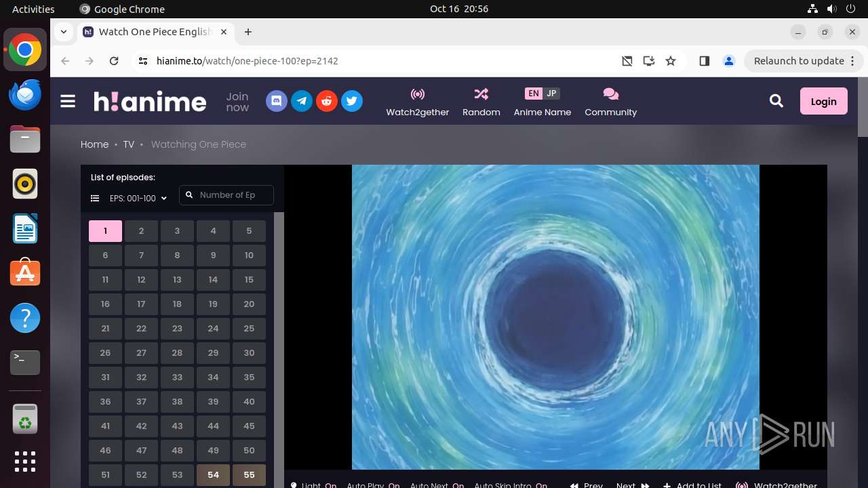Select episode 10
Viewport: 868px width, 488px height.
click(249, 256)
